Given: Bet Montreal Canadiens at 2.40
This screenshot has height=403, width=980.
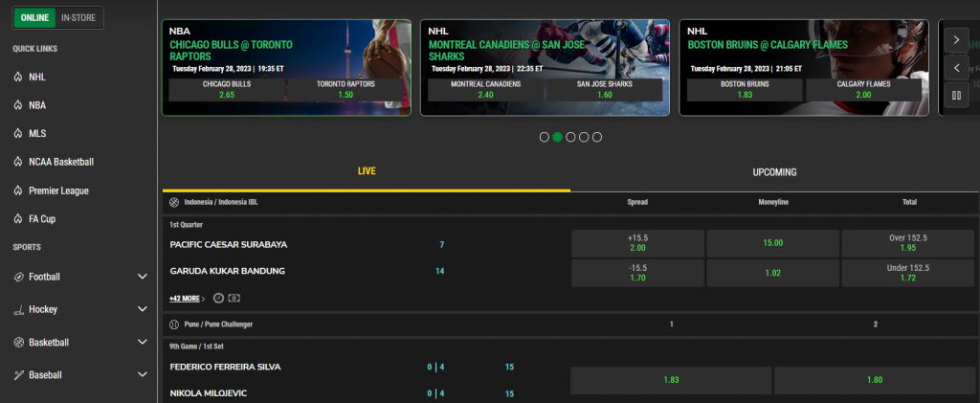Looking at the screenshot, I should coord(485,90).
